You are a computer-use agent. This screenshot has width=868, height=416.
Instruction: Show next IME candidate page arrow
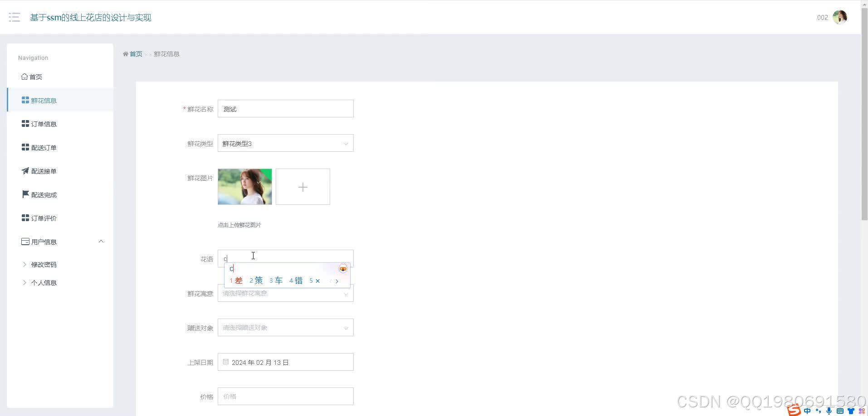(x=337, y=281)
